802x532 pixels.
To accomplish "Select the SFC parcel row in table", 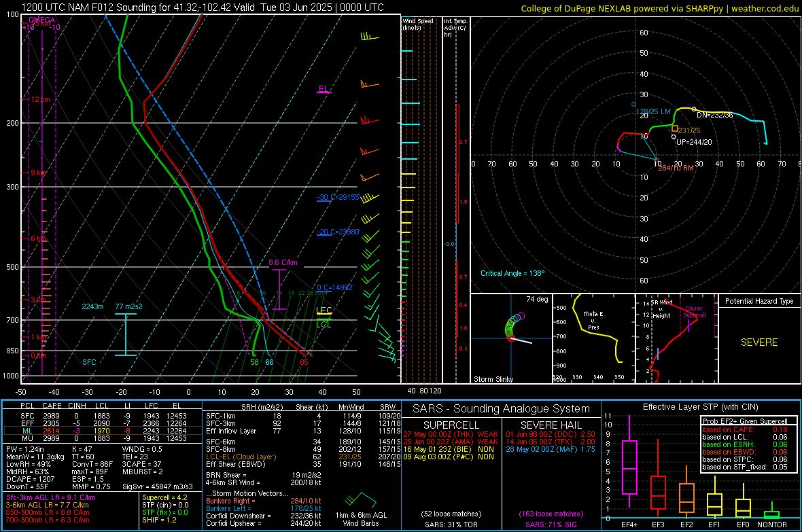I will click(x=102, y=416).
